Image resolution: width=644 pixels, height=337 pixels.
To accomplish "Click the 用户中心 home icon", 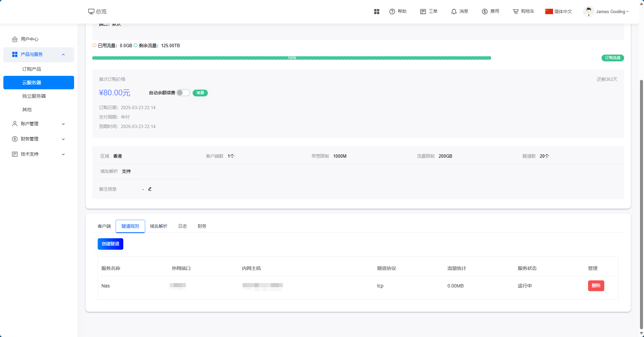I will 15,39.
